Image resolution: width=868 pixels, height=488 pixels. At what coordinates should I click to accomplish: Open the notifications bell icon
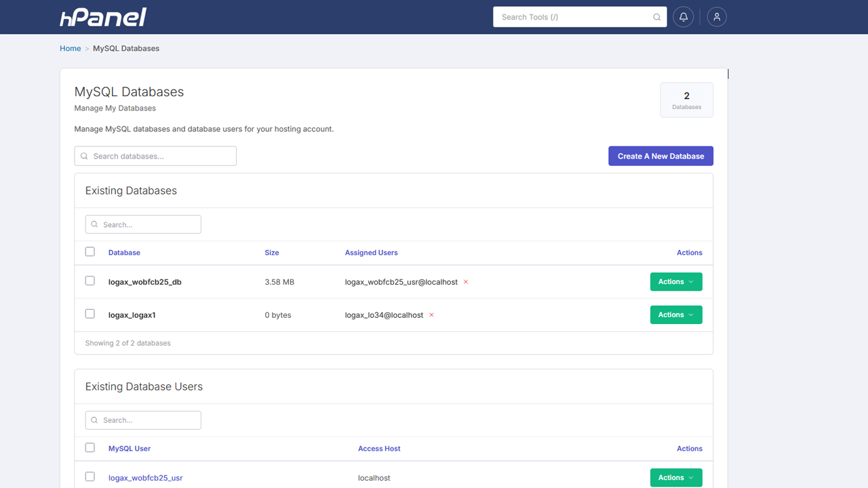tap(684, 17)
